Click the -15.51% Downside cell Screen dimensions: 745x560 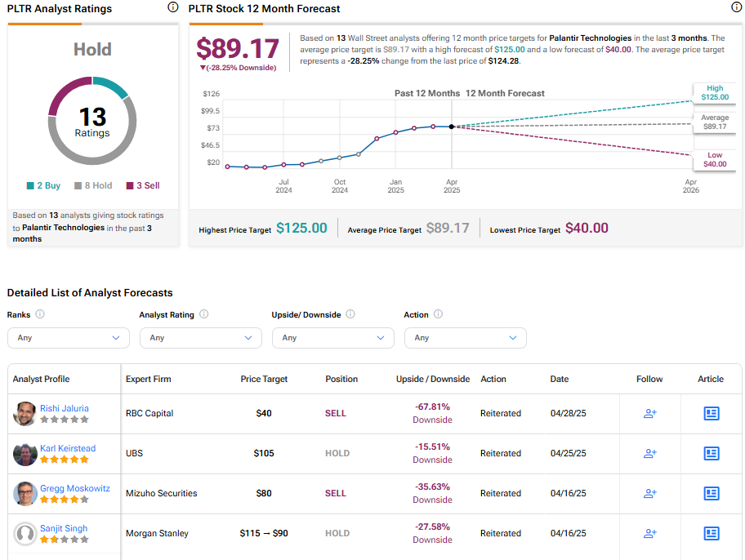(x=432, y=453)
